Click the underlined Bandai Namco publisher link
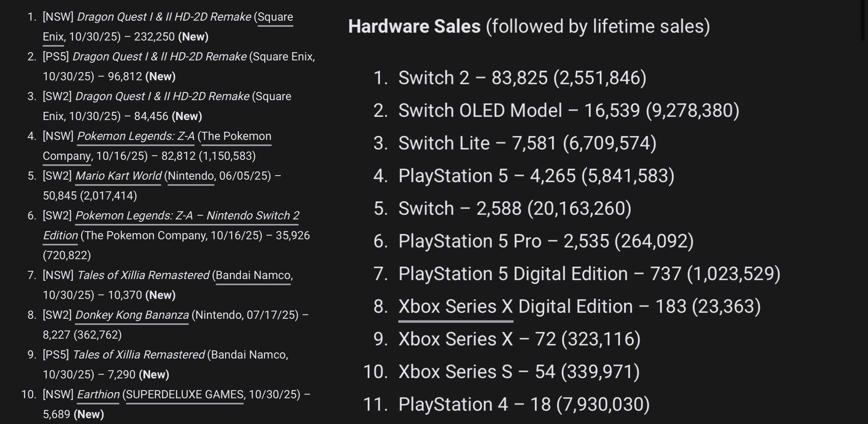 253,275
